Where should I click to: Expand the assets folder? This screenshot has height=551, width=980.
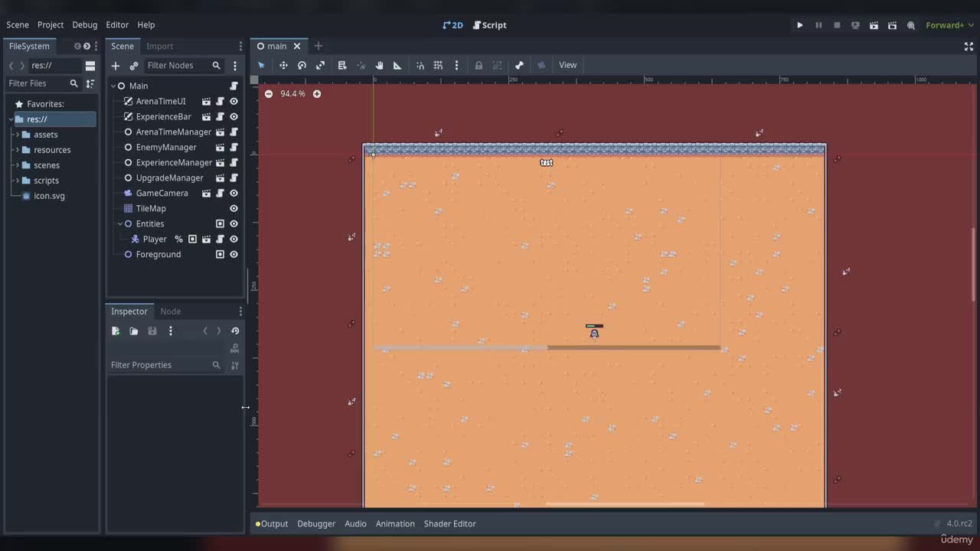click(x=17, y=135)
